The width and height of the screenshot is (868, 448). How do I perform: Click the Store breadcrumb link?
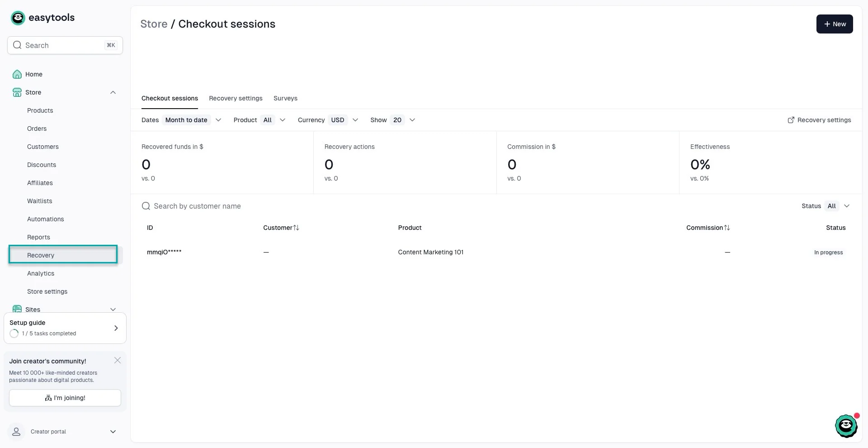coord(154,24)
